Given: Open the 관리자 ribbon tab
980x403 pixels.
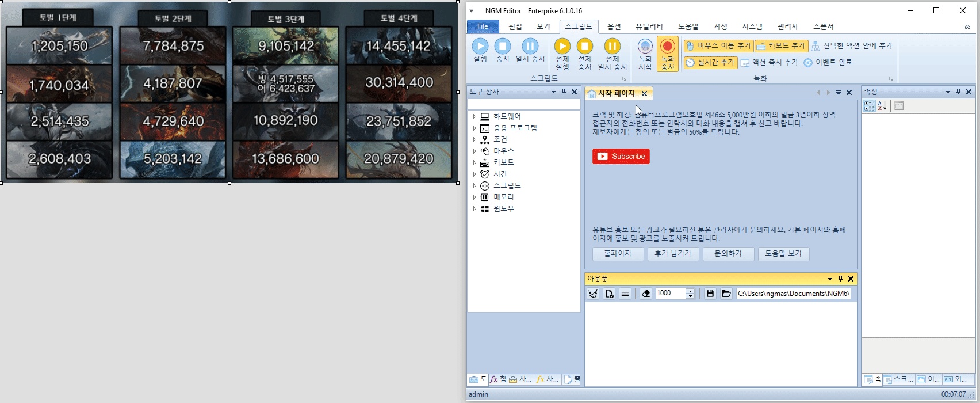Looking at the screenshot, I should (x=788, y=26).
